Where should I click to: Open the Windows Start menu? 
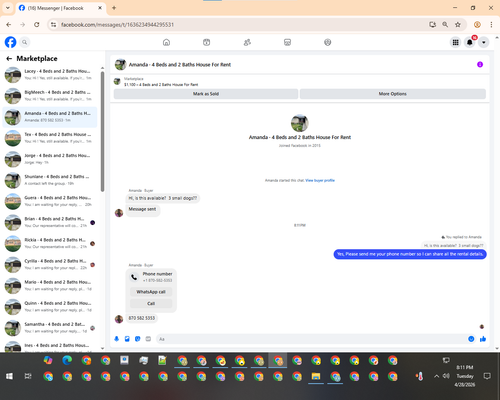click(9, 376)
